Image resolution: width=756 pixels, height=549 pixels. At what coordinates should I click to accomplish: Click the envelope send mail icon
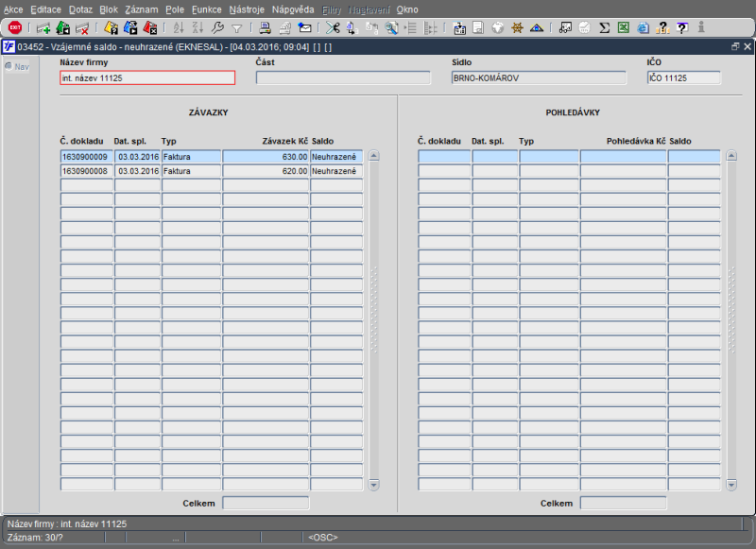[x=304, y=28]
